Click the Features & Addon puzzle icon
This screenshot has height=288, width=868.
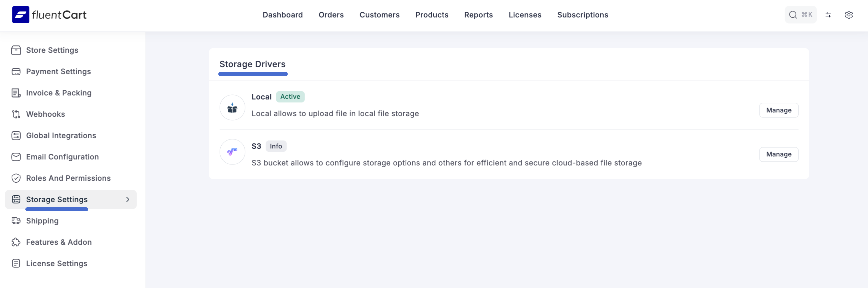[16, 242]
